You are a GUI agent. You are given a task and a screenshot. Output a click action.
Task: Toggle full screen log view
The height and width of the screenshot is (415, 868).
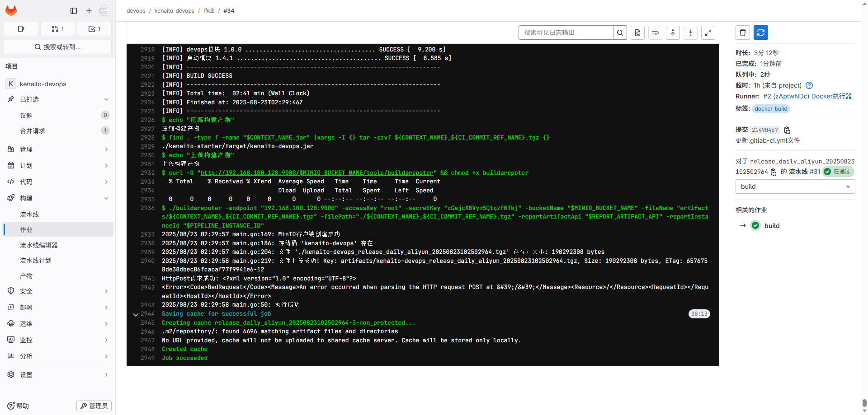point(708,33)
